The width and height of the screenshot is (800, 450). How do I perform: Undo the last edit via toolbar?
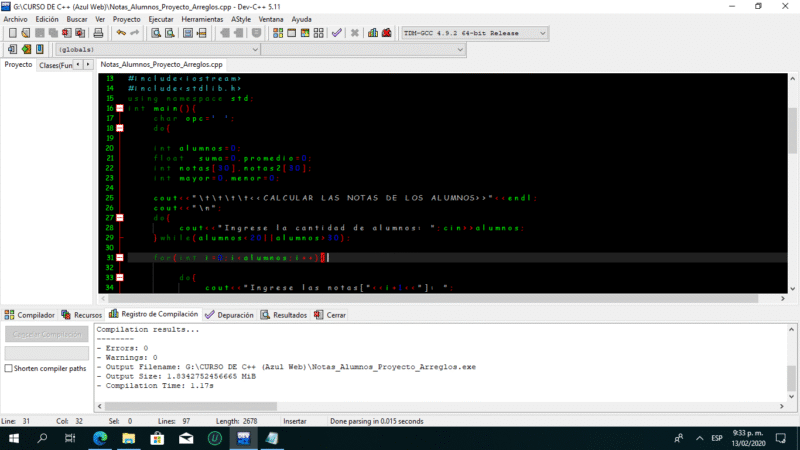(121, 33)
